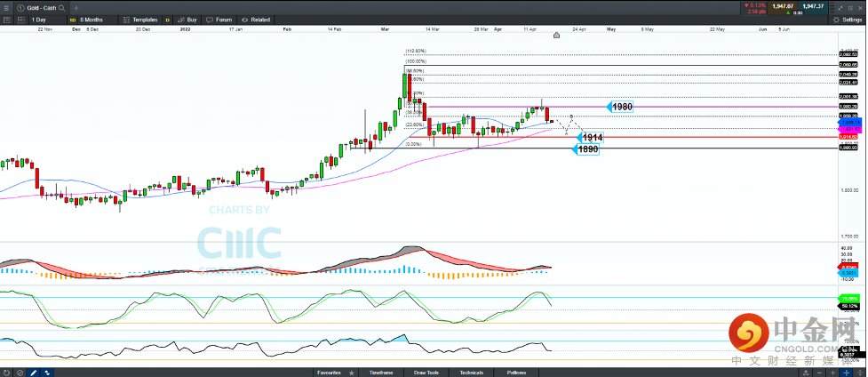Open the hamburger menu icon
868x377 pixels.
point(6,8)
